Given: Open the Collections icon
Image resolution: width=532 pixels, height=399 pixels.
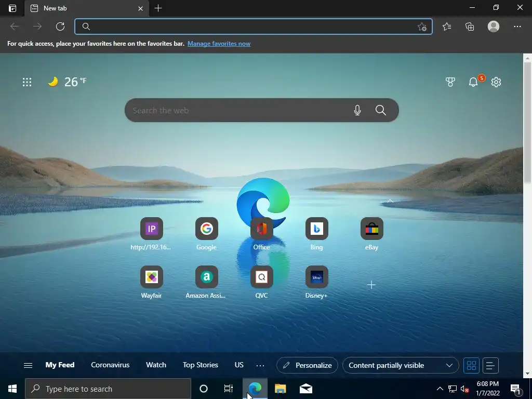Looking at the screenshot, I should tap(470, 26).
